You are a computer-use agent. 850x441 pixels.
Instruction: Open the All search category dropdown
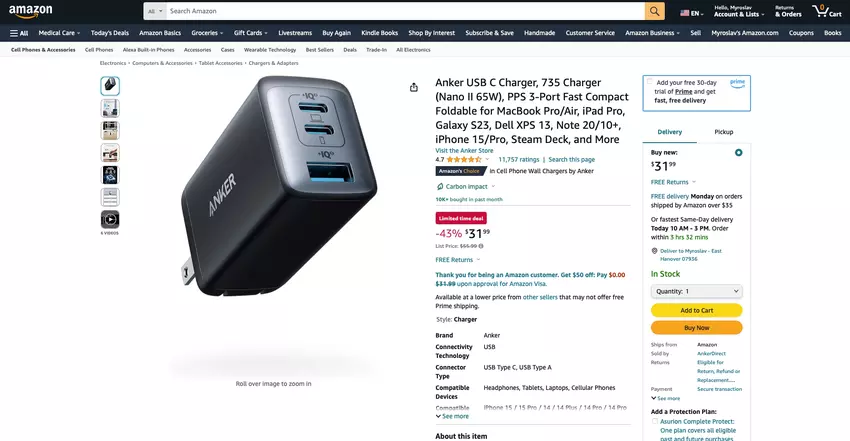pyautogui.click(x=155, y=11)
